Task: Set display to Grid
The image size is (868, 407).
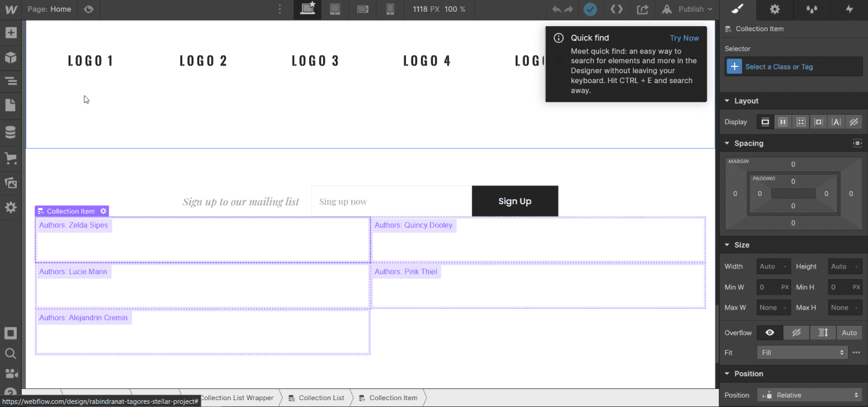Action: click(800, 122)
